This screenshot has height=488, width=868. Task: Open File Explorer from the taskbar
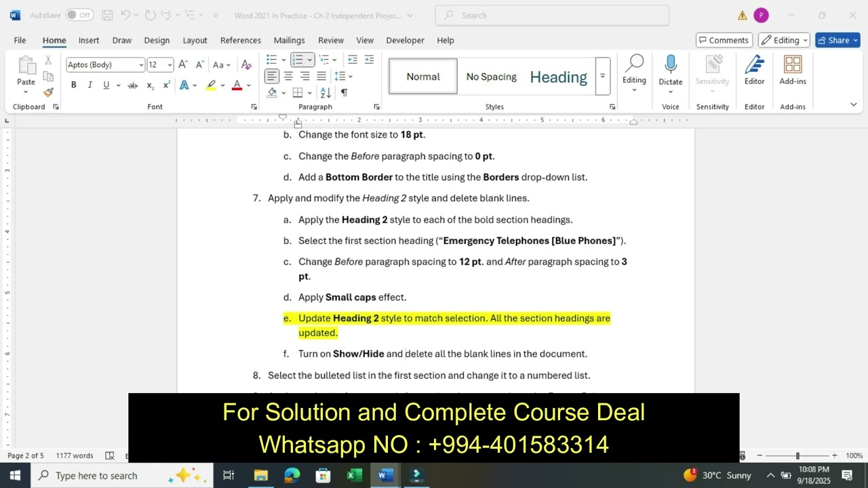(261, 475)
